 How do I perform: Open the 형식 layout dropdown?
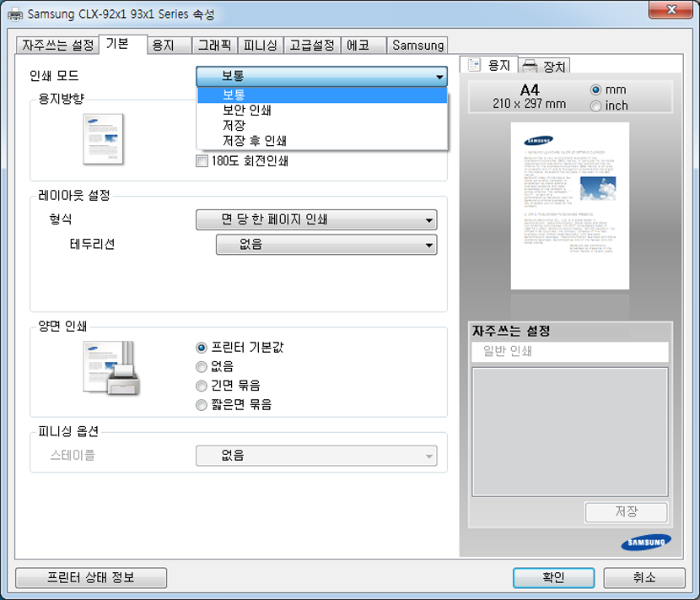click(x=316, y=220)
